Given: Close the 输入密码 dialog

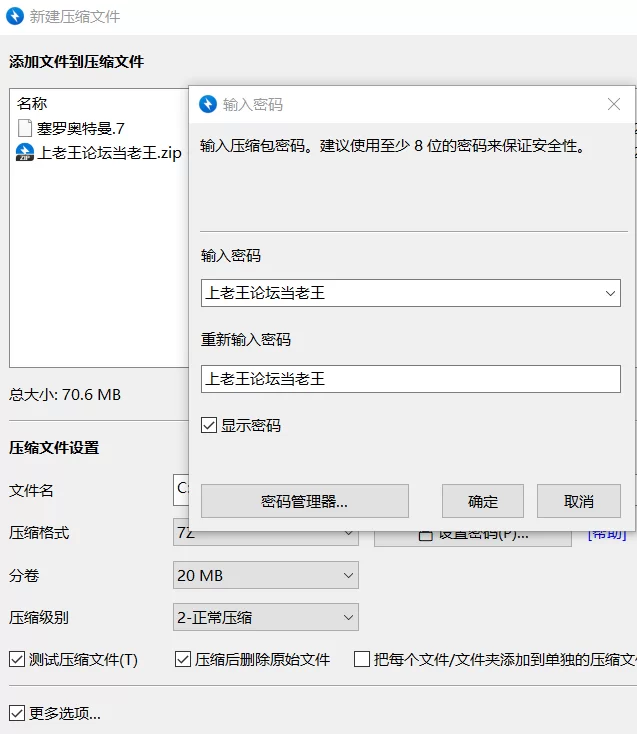Looking at the screenshot, I should click(614, 104).
